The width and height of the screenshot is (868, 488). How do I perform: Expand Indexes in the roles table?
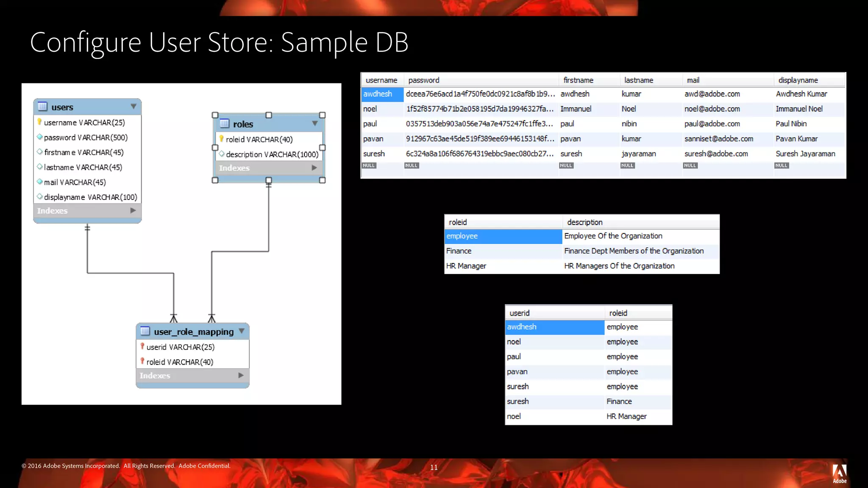(x=314, y=168)
